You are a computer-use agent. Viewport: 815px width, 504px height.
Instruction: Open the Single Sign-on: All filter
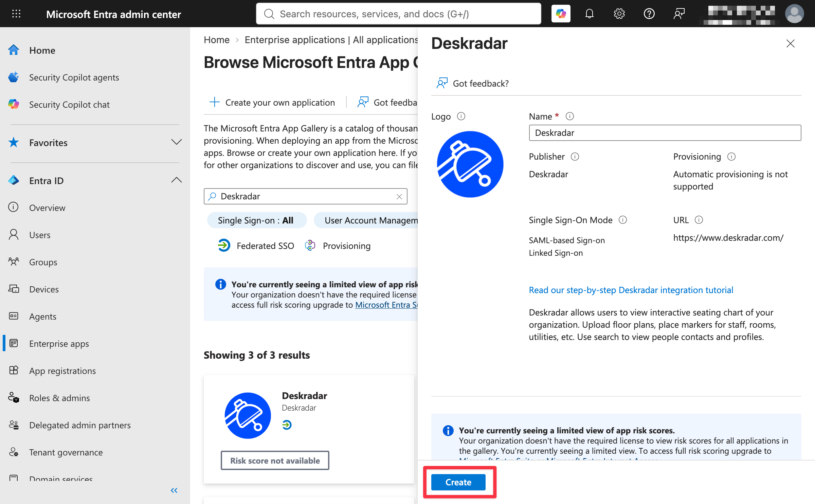pyautogui.click(x=257, y=220)
